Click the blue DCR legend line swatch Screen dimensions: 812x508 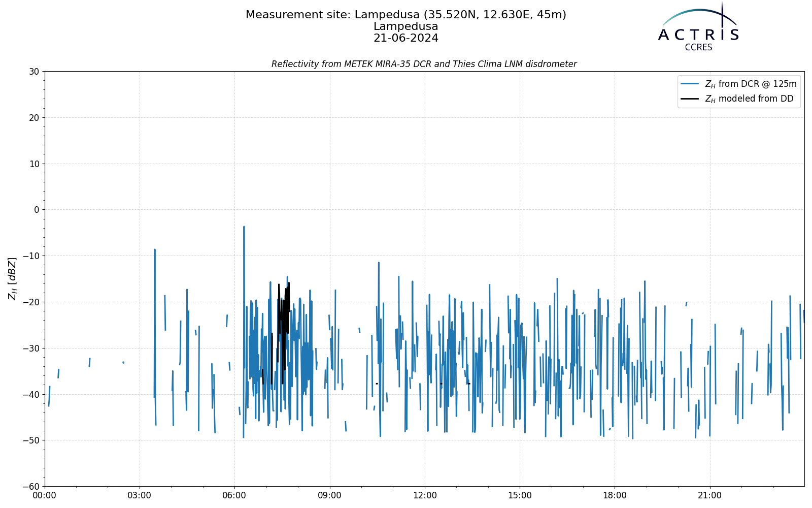pyautogui.click(x=691, y=84)
